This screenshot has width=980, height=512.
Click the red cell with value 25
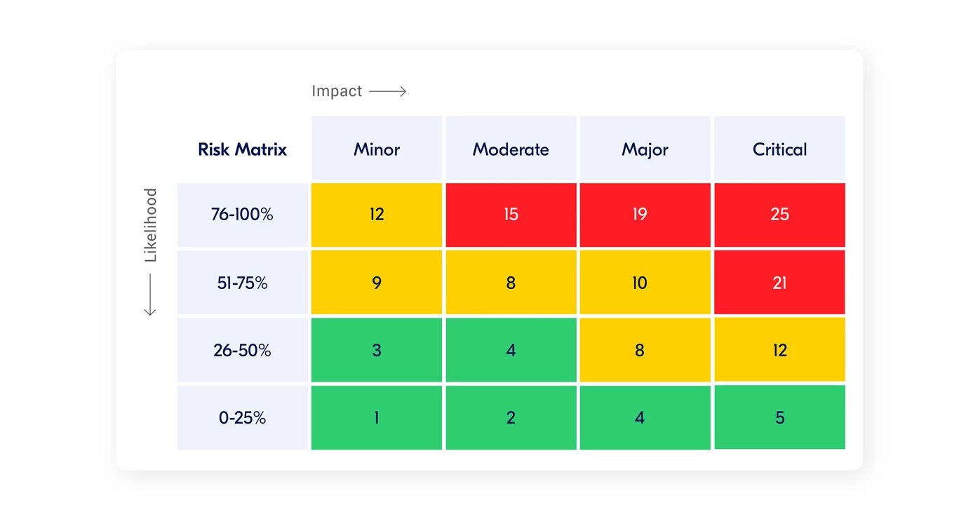(779, 215)
